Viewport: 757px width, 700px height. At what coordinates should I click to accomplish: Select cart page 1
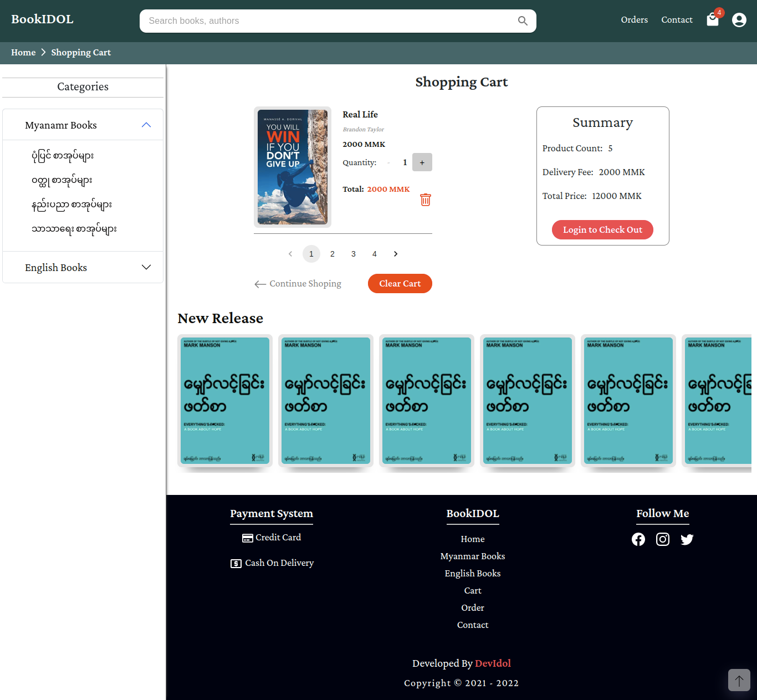(311, 254)
